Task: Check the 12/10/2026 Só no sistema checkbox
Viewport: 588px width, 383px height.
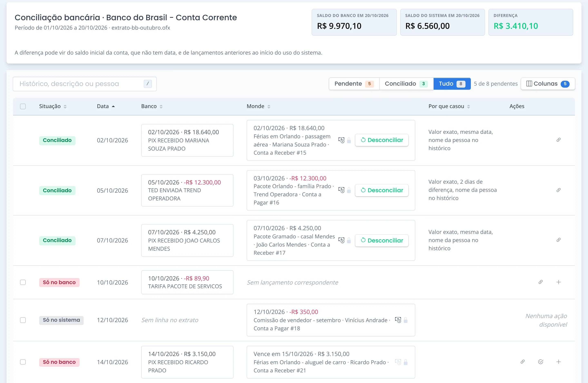Action: point(23,320)
